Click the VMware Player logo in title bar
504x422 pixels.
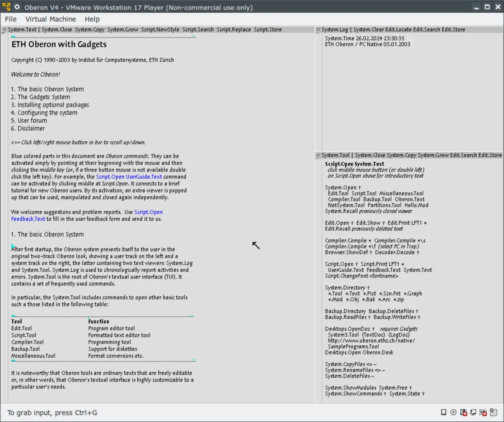tap(6, 7)
